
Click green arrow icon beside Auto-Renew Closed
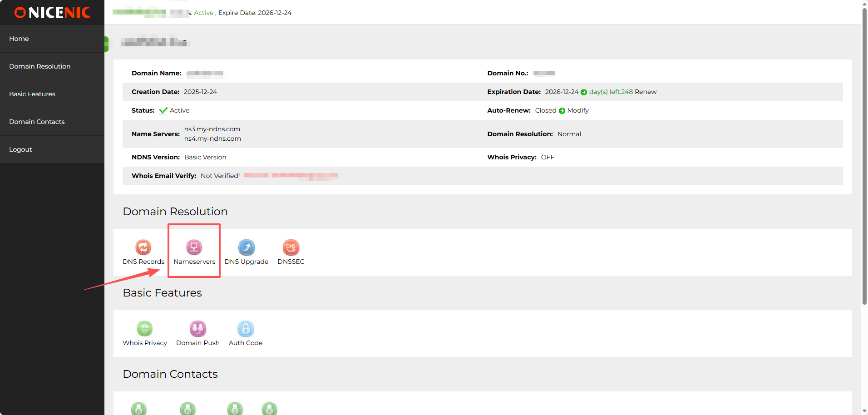tap(562, 111)
